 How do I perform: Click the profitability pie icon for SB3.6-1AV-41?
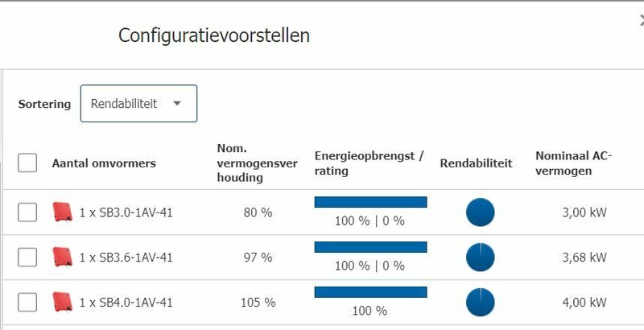481,258
